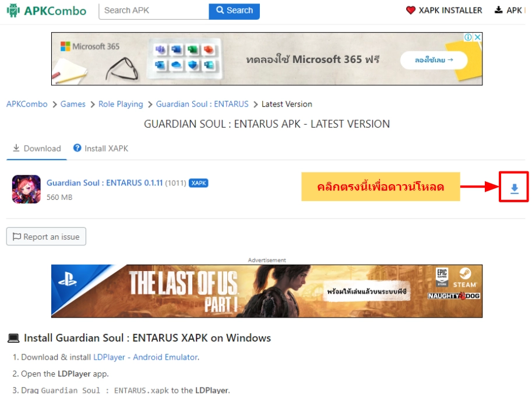The width and height of the screenshot is (532, 394).
Task: Open LDPlayer - Android Emulator link
Action: pyautogui.click(x=146, y=357)
